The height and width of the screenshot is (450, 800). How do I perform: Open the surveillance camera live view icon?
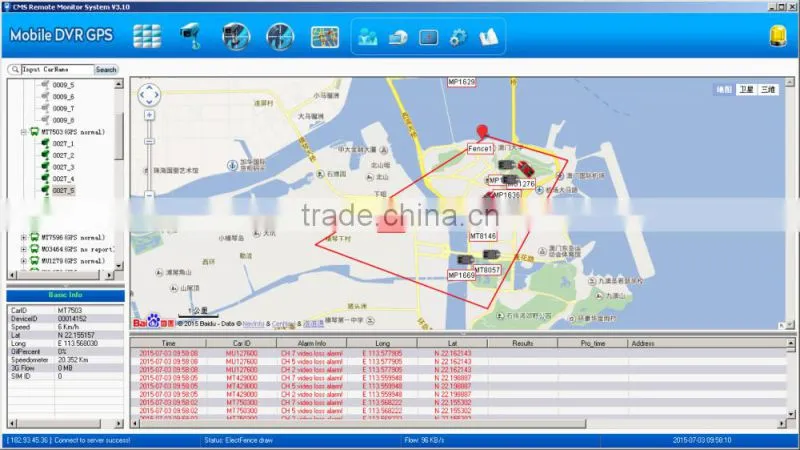[190, 36]
